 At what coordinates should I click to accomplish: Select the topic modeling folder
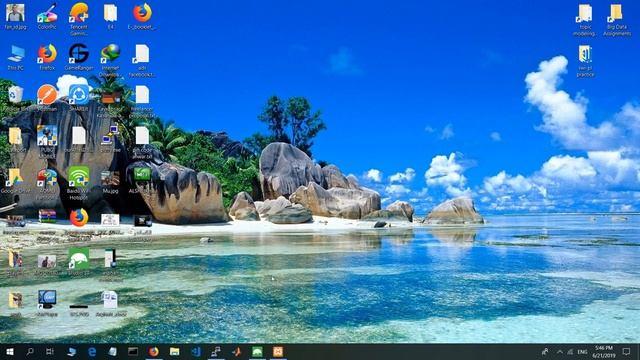point(585,19)
